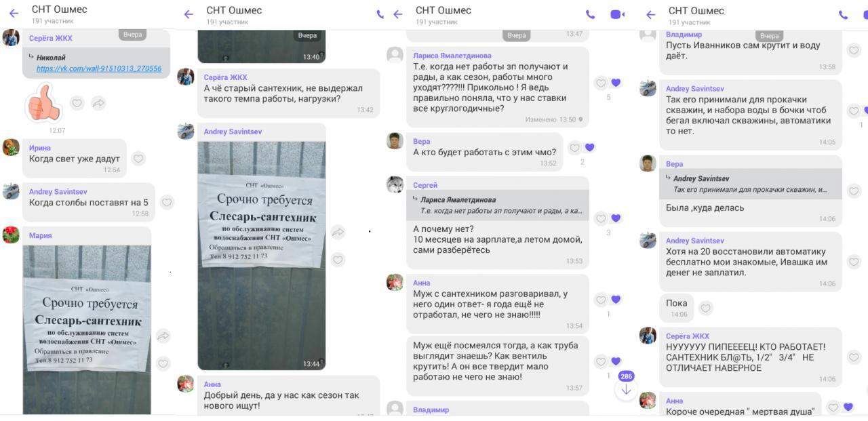This screenshot has height=421, width=868.
Task: Like Andrey's "Когда столбы поставят на 5"
Action: 167,202
